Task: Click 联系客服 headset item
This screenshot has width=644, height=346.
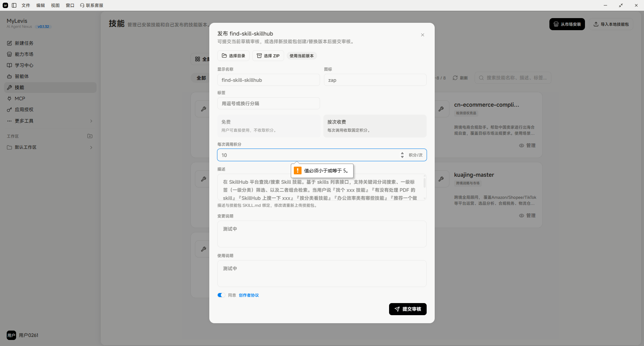Action: pyautogui.click(x=92, y=5)
